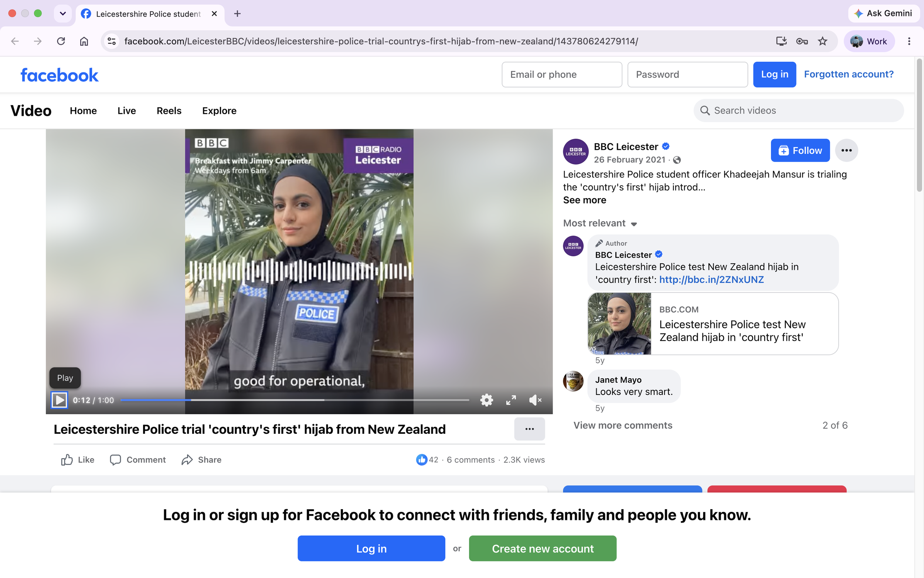Go to the Reels tab

169,111
